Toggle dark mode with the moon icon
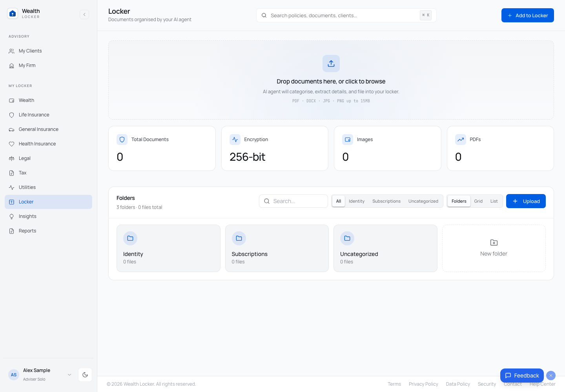The width and height of the screenshot is (565, 392). click(x=85, y=375)
